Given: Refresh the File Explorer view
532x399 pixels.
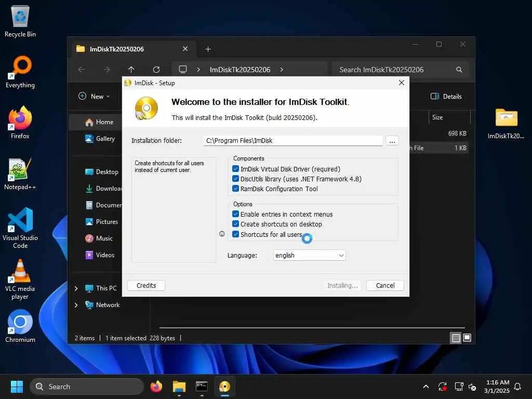Looking at the screenshot, I should [x=156, y=70].
